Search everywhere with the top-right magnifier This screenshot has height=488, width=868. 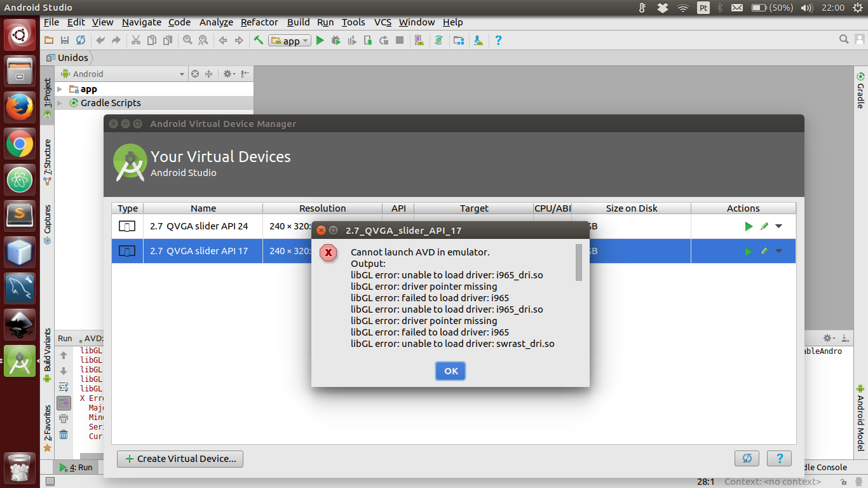tap(844, 39)
